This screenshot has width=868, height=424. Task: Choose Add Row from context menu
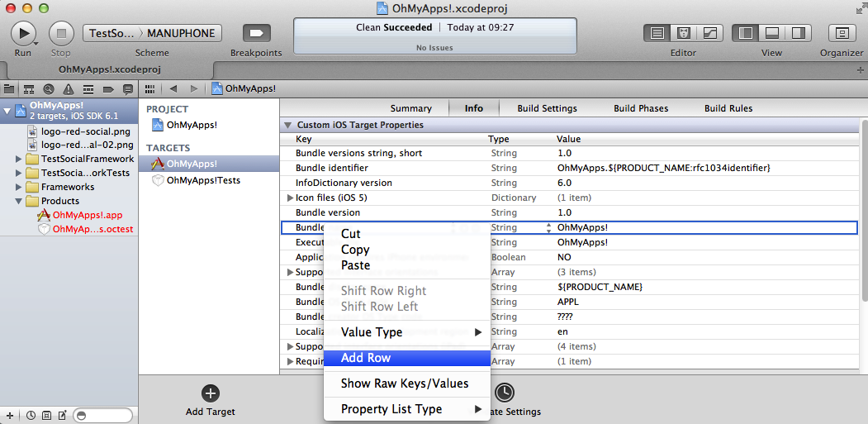pos(407,358)
